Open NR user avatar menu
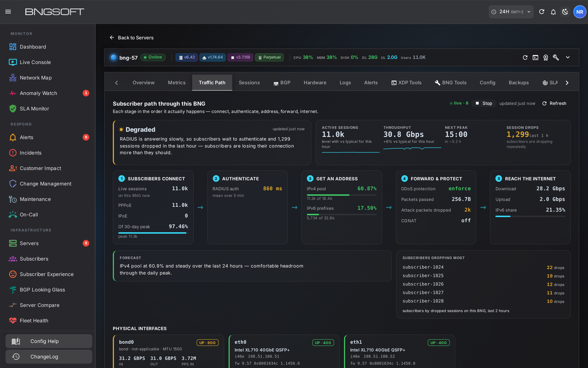The height and width of the screenshot is (368, 588). (580, 12)
